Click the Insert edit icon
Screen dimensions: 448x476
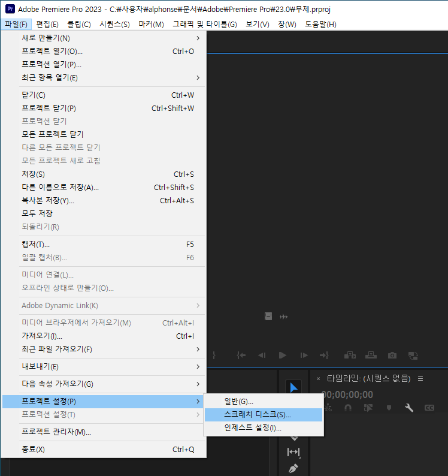[350, 355]
